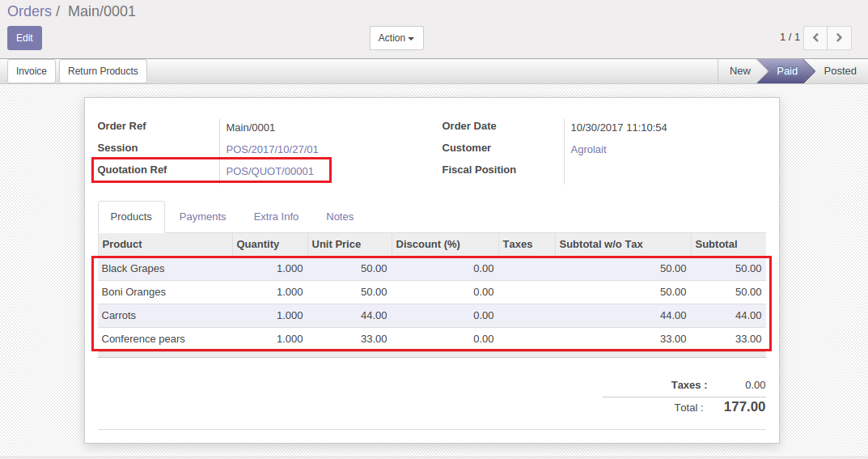This screenshot has height=459, width=868.
Task: Open quotation POS/QUOT/00001 link
Action: click(x=269, y=171)
